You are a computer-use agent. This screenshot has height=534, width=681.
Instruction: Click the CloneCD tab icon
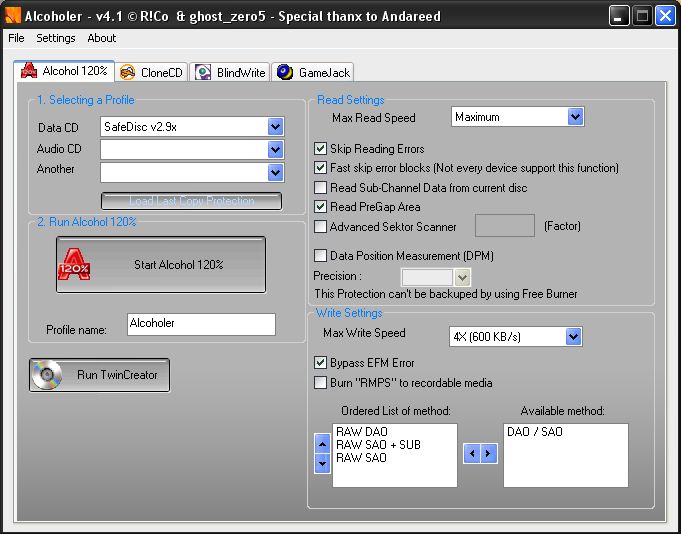coord(127,73)
